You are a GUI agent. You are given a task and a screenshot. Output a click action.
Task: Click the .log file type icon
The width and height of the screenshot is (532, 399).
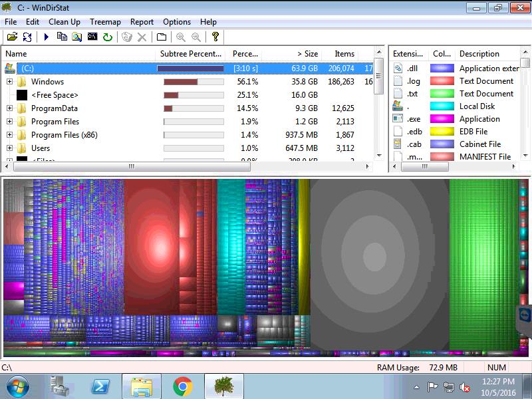(x=398, y=80)
